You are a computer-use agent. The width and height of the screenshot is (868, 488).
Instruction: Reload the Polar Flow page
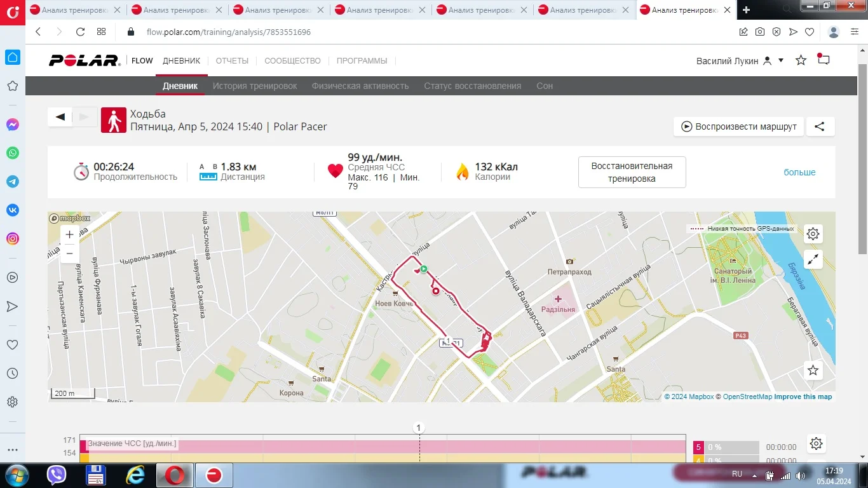(x=80, y=32)
